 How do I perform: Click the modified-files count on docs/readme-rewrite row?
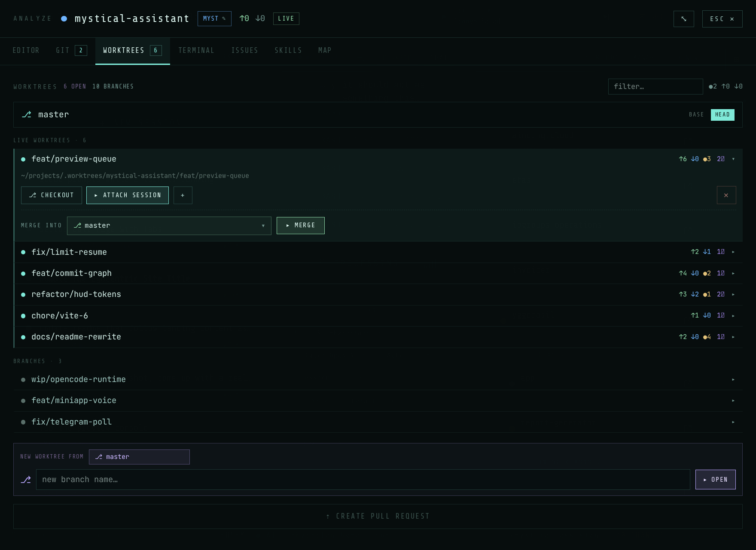707,337
